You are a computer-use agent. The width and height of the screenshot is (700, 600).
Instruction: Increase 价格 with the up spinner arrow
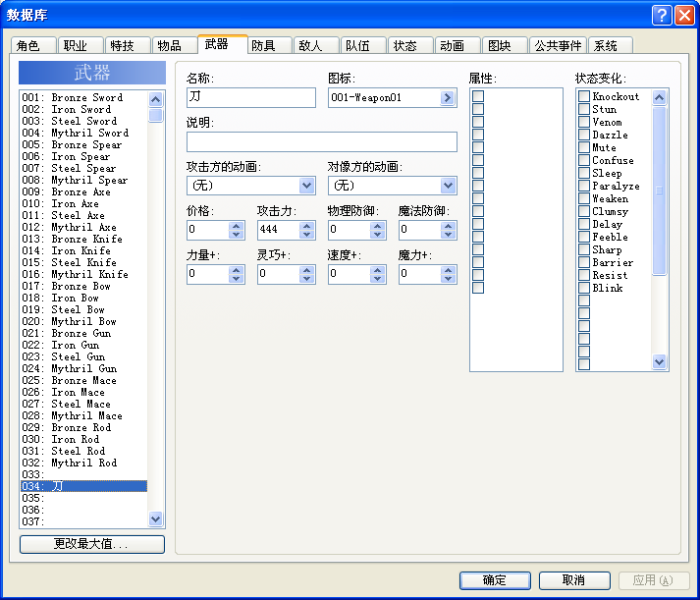point(237,226)
